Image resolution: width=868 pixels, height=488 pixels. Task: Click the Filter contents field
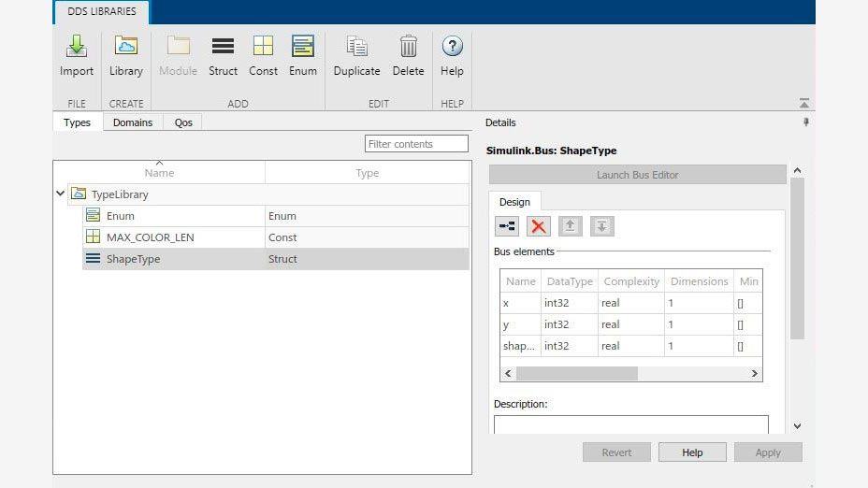(x=416, y=144)
